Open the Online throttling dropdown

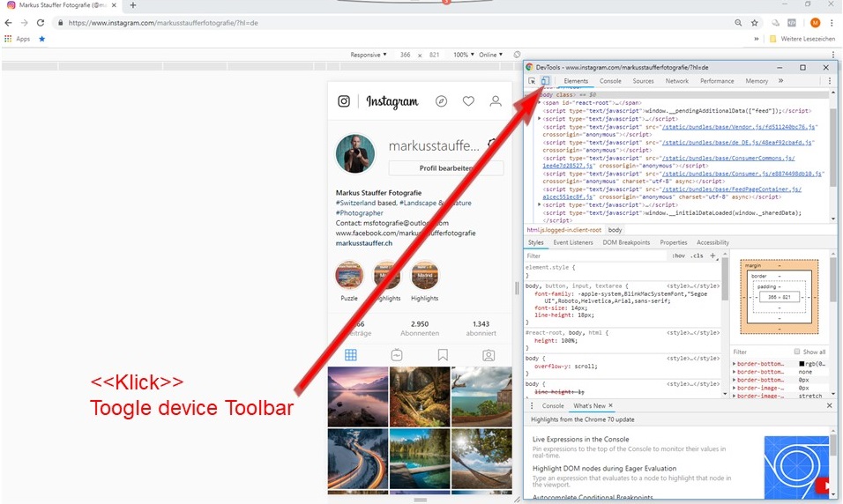pos(490,55)
